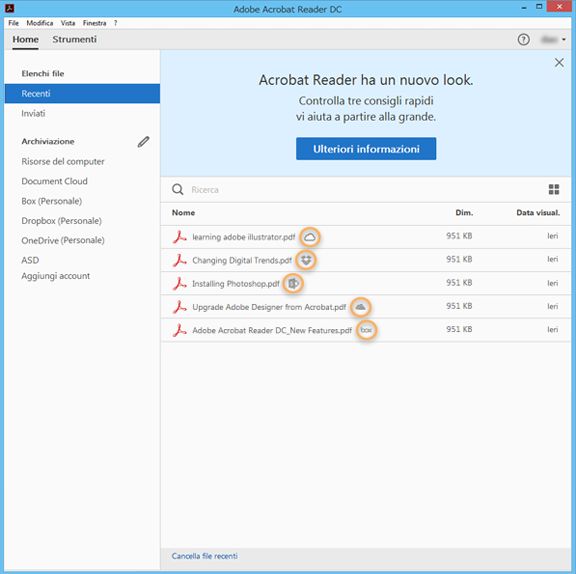Open the user account dropdown
The image size is (576, 574).
[x=554, y=39]
